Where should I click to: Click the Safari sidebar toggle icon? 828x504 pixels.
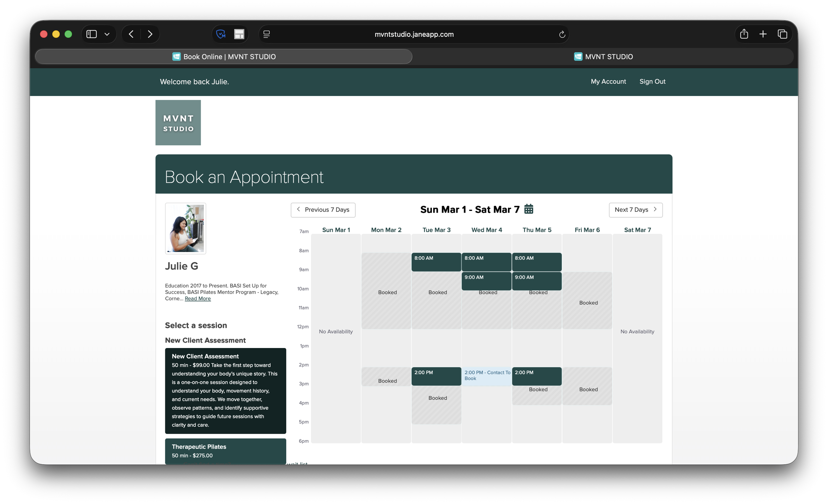91,34
